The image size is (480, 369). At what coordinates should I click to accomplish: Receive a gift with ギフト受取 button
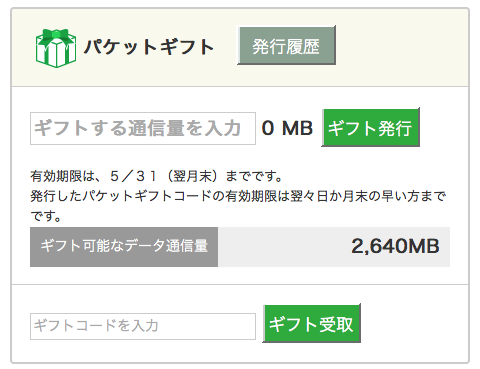(x=312, y=324)
